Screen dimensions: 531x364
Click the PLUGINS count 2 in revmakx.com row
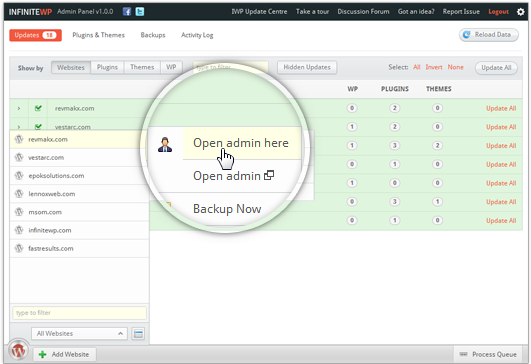394,108
